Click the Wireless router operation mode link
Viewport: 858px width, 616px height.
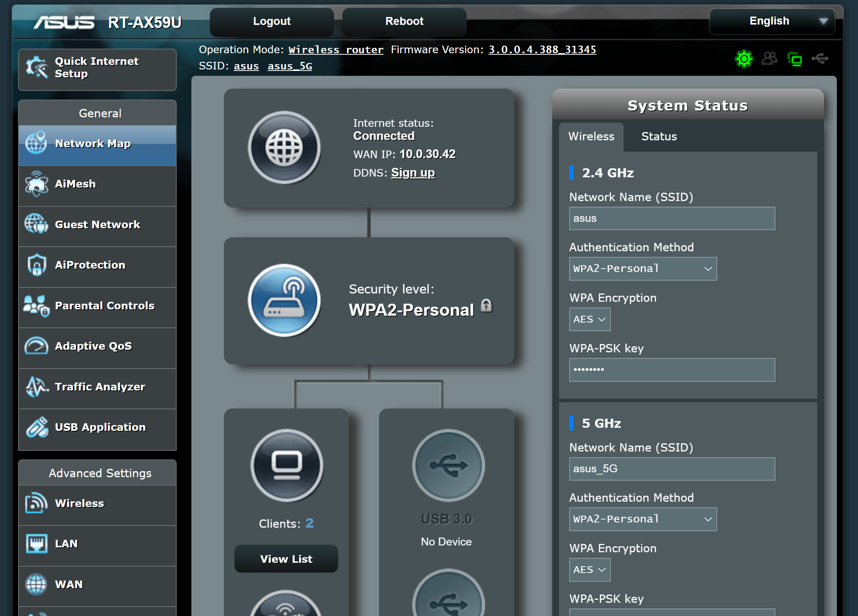[x=336, y=49]
